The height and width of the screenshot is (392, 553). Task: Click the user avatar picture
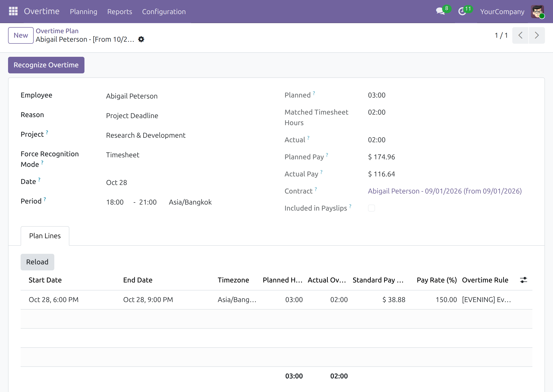coord(537,12)
